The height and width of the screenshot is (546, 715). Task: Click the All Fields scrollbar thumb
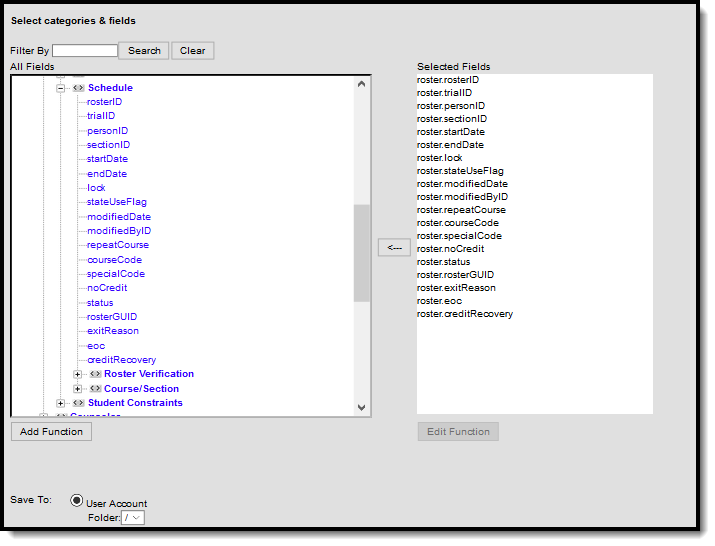(362, 253)
